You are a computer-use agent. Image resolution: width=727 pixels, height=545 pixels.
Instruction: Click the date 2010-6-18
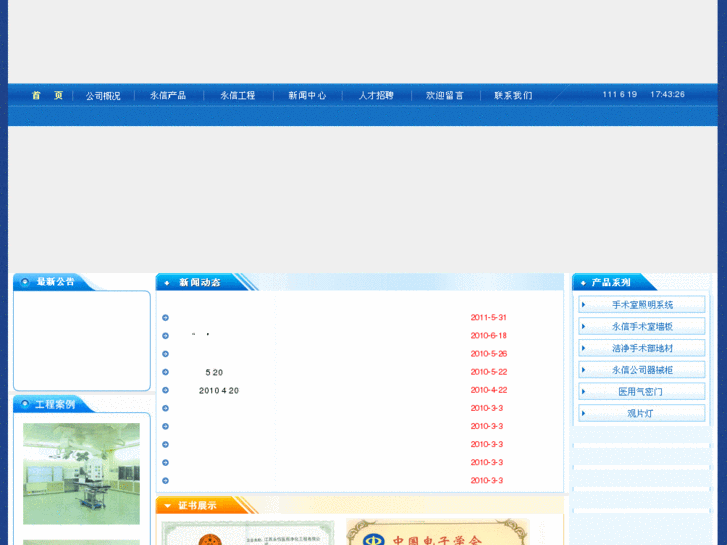pos(489,336)
